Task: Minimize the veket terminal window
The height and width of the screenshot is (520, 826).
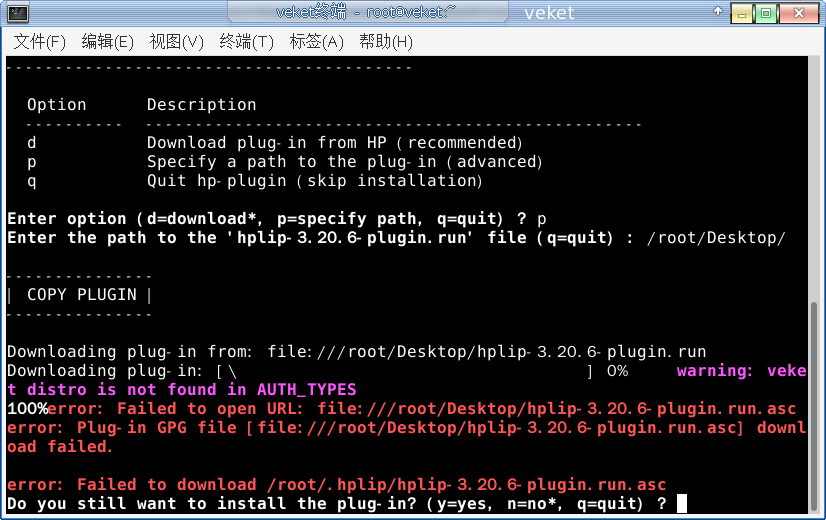Action: pos(743,13)
